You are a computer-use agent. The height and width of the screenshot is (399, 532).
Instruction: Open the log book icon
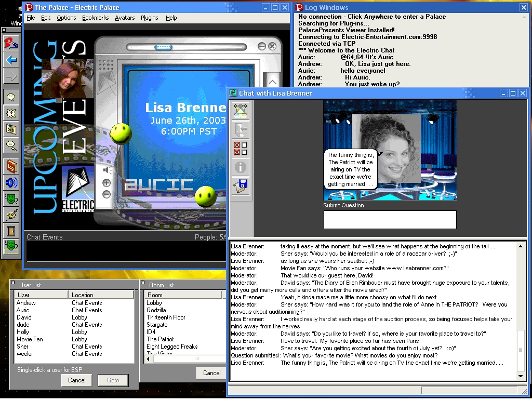point(11,166)
